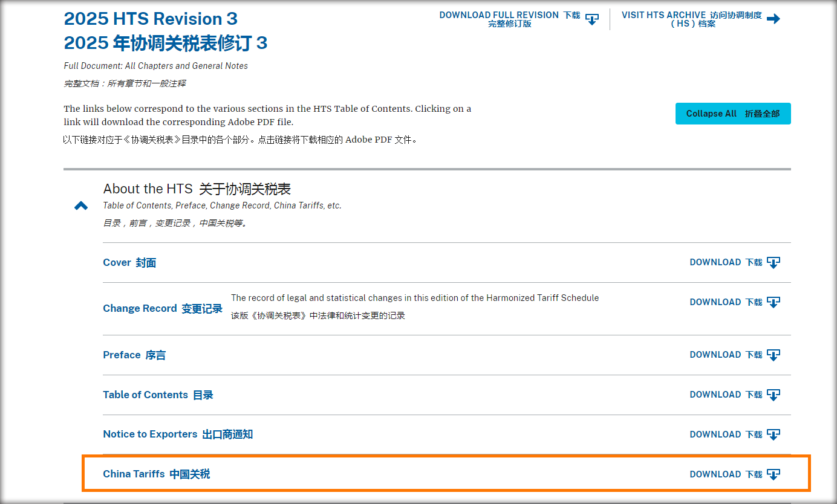Click DOWNLOAD 下载 text in Table of Contents row
The width and height of the screenshot is (837, 504).
[726, 395]
